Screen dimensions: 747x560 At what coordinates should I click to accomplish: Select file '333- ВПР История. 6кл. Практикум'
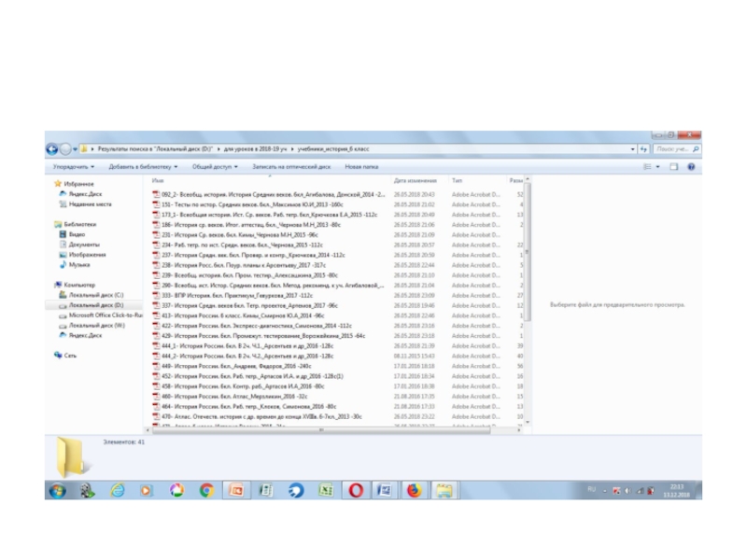click(237, 295)
